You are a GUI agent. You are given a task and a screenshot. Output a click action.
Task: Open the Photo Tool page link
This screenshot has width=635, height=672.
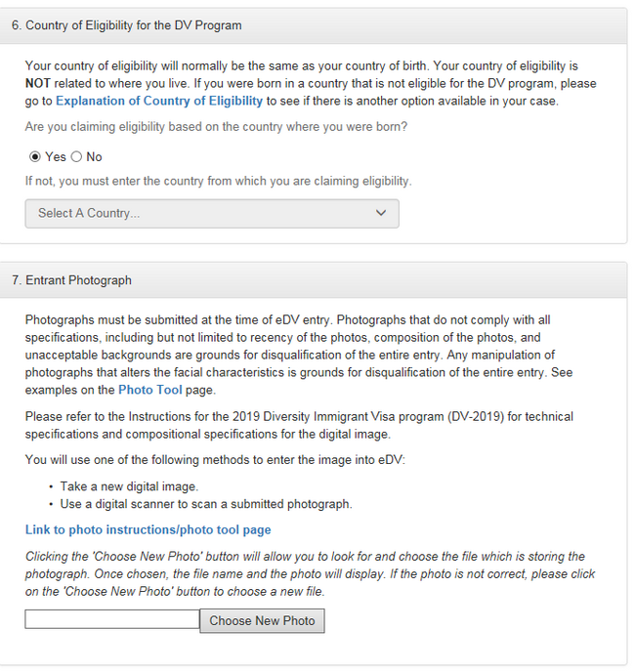(x=149, y=390)
